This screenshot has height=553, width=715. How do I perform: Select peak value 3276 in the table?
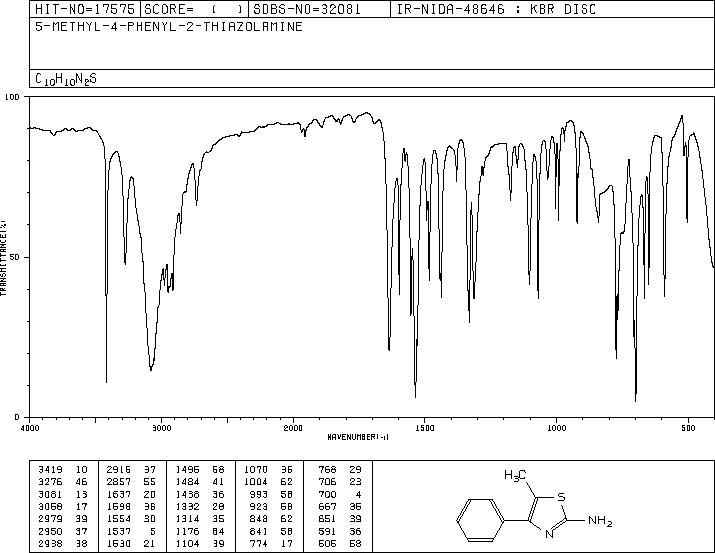pos(50,482)
